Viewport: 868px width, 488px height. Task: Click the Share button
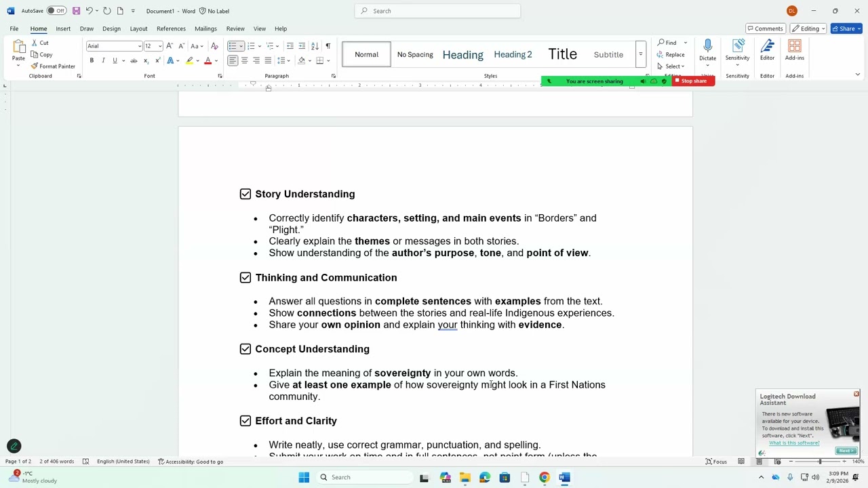point(846,28)
